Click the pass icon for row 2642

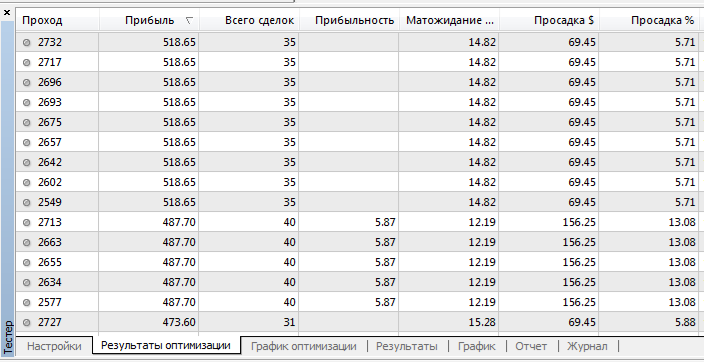[26, 162]
